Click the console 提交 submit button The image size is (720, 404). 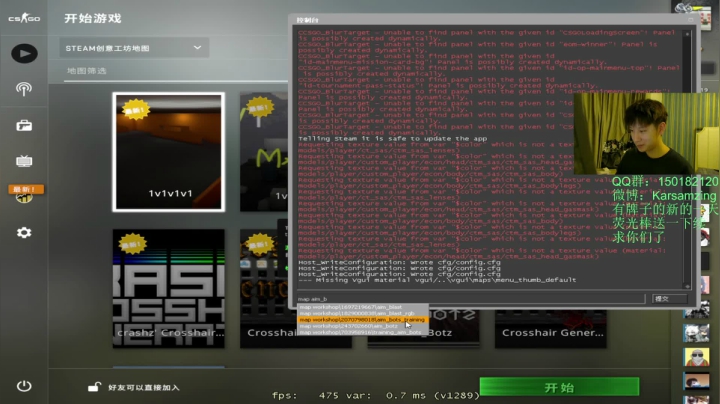point(669,298)
